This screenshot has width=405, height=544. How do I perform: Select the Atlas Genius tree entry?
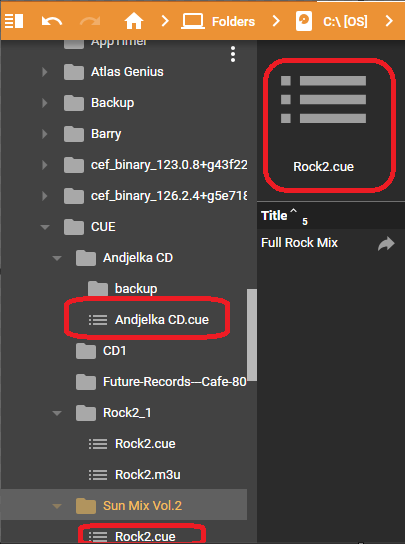127,72
